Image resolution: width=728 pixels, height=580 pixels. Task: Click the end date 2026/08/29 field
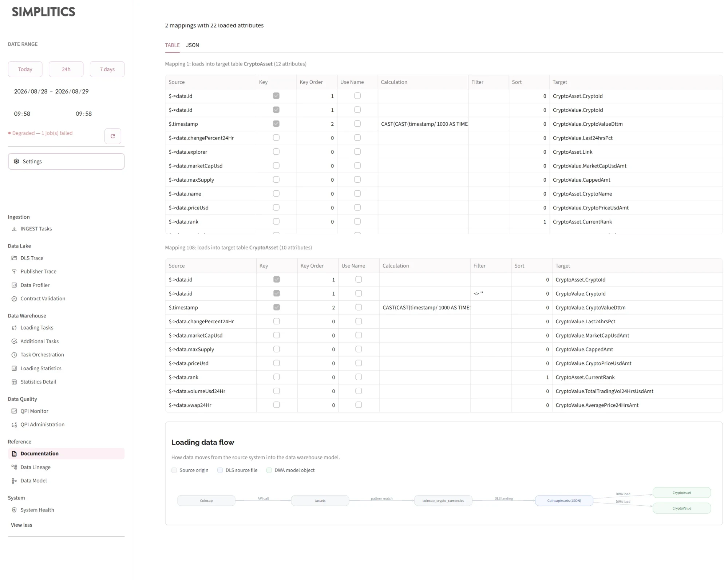[72, 91]
